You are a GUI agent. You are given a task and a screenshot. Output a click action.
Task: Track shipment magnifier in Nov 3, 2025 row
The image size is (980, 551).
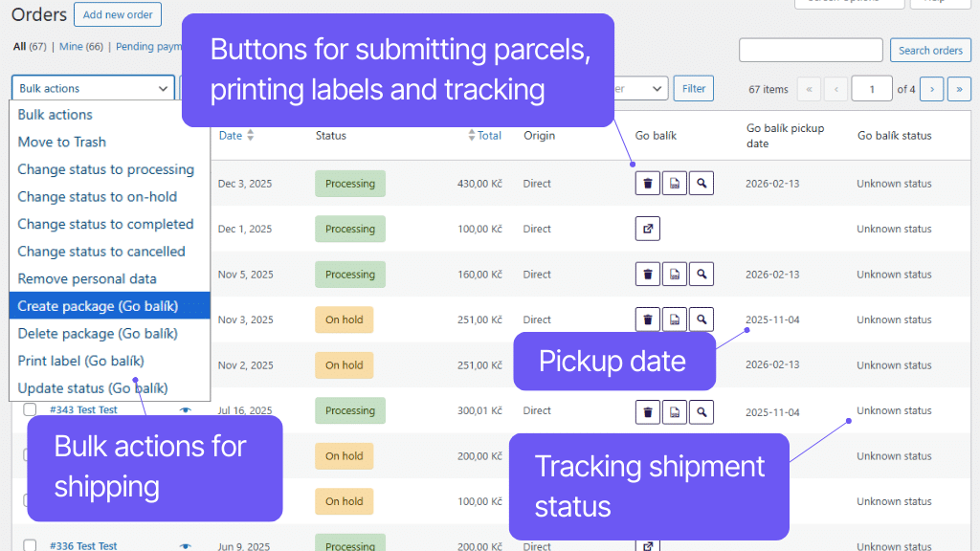(702, 320)
